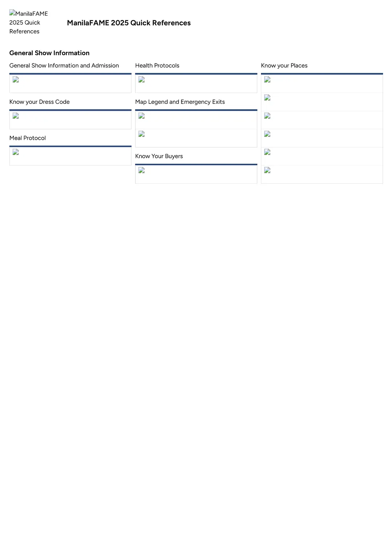Click the Know your Places column heading
This screenshot has width=392, height=554.
tap(284, 66)
